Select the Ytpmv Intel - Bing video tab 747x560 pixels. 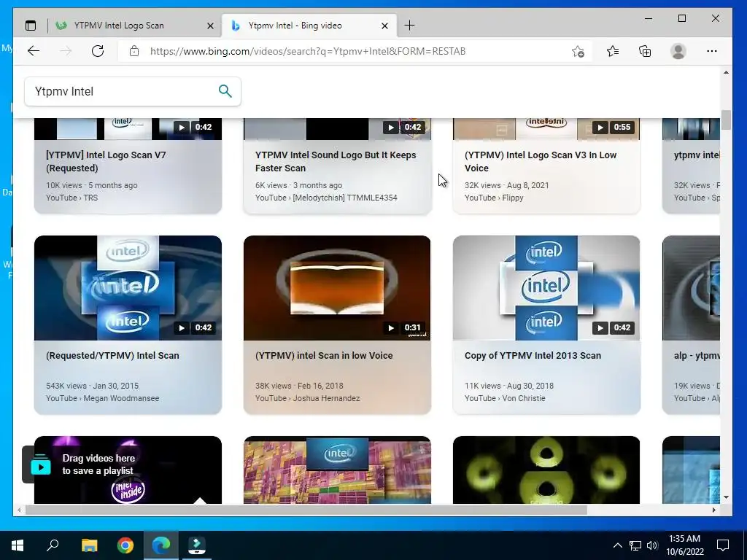[309, 26]
